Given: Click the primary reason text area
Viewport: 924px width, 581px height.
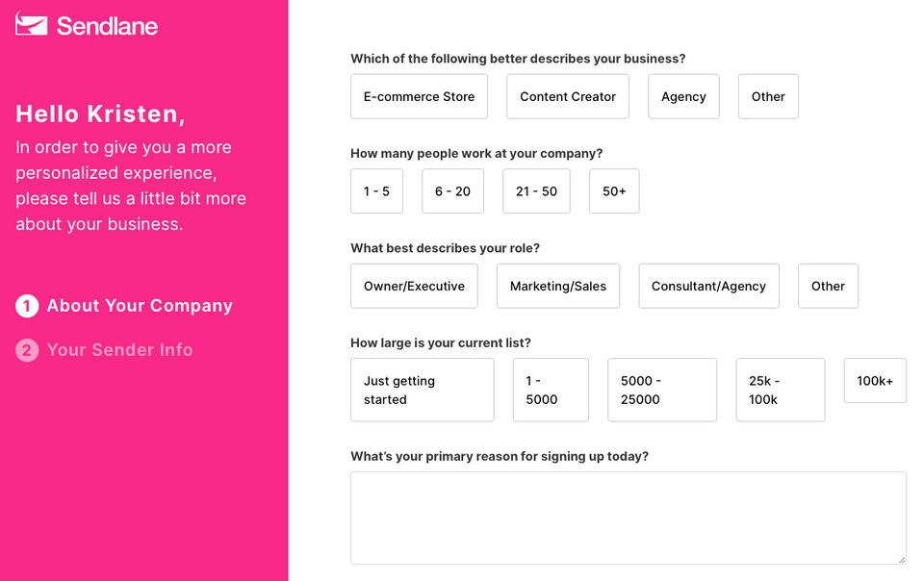Looking at the screenshot, I should coord(628,517).
